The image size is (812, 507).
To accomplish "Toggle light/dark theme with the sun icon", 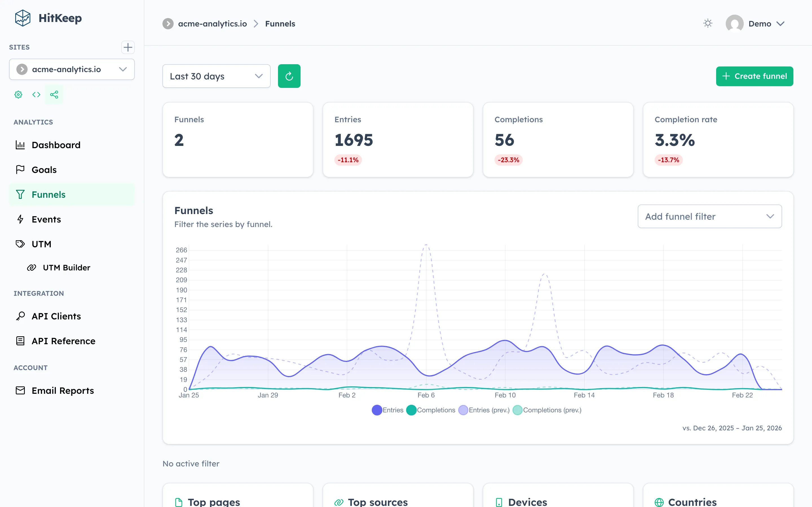I will [708, 23].
